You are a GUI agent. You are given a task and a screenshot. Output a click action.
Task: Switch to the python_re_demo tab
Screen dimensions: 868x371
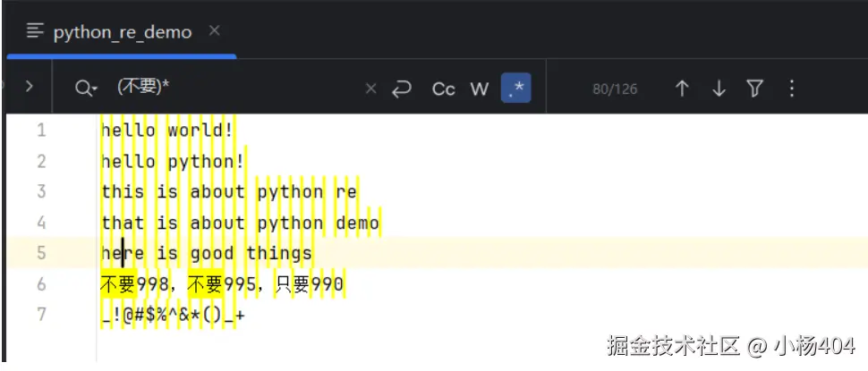(122, 32)
